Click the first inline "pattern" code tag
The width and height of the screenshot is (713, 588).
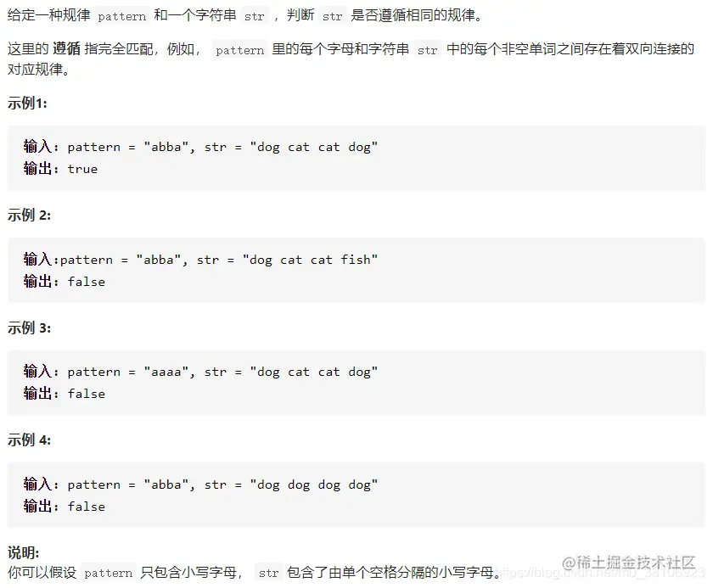tap(122, 16)
